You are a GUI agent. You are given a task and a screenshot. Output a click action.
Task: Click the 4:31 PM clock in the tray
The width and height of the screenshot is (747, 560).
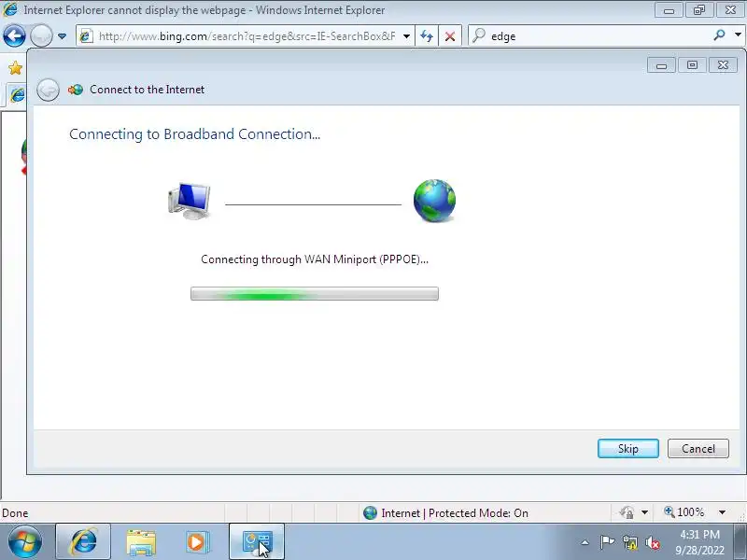click(699, 534)
